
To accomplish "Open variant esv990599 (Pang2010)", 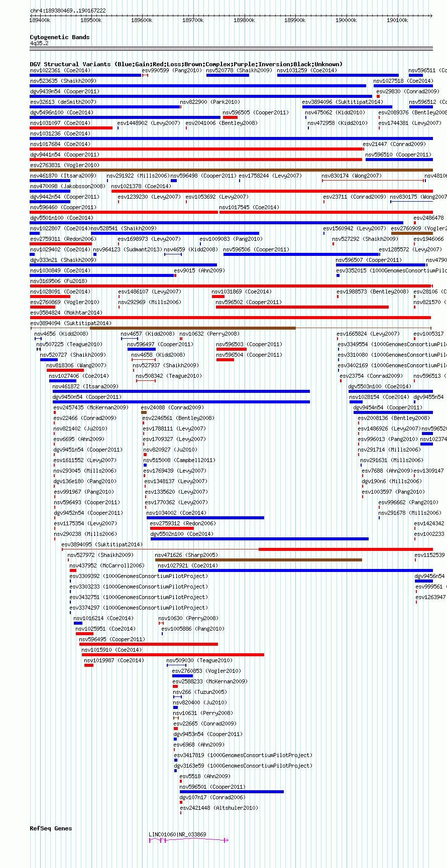I will tap(172, 70).
